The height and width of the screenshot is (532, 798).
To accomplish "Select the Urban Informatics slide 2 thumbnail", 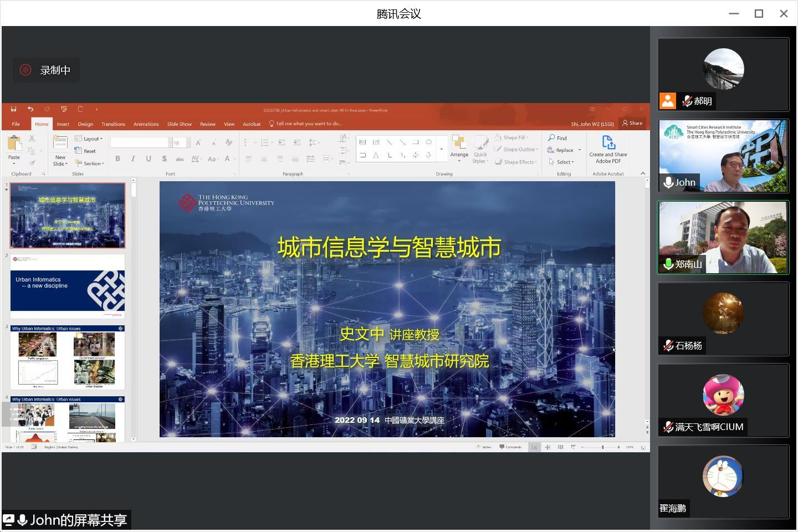I will [68, 286].
